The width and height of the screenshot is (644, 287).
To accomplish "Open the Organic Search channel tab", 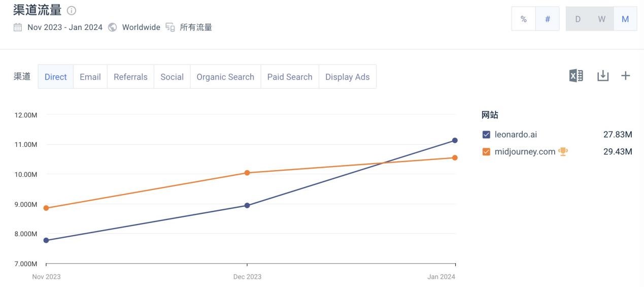I will click(225, 77).
